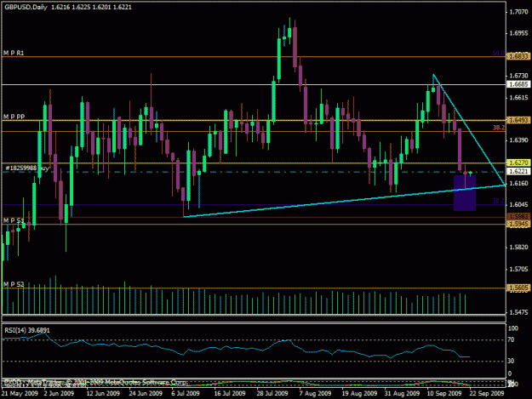Image resolution: width=532 pixels, height=399 pixels.
Task: Click the 31 Aug 2009 date label
Action: coord(402,394)
